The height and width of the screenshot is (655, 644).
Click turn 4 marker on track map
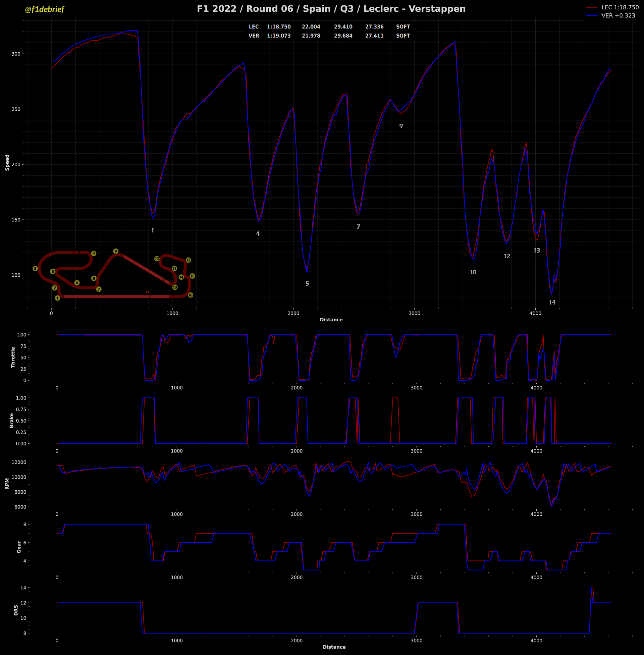point(94,254)
